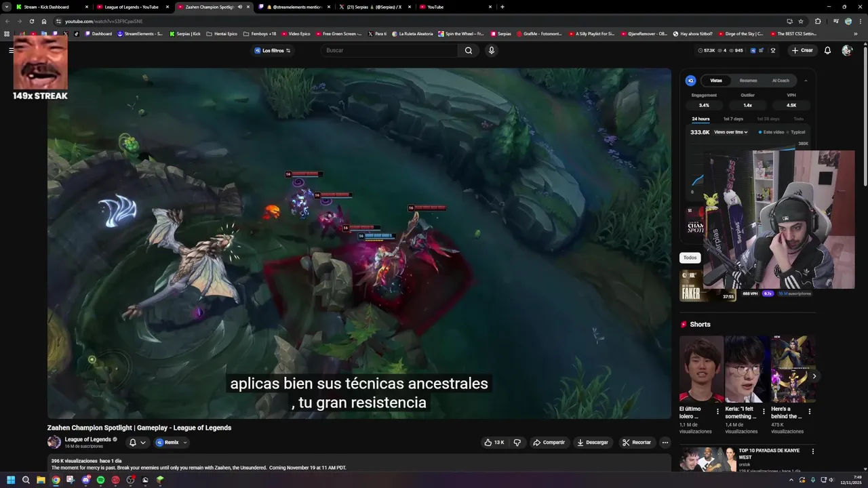Open a new browser tab
Screen dimensions: 868x488
tap(502, 7)
